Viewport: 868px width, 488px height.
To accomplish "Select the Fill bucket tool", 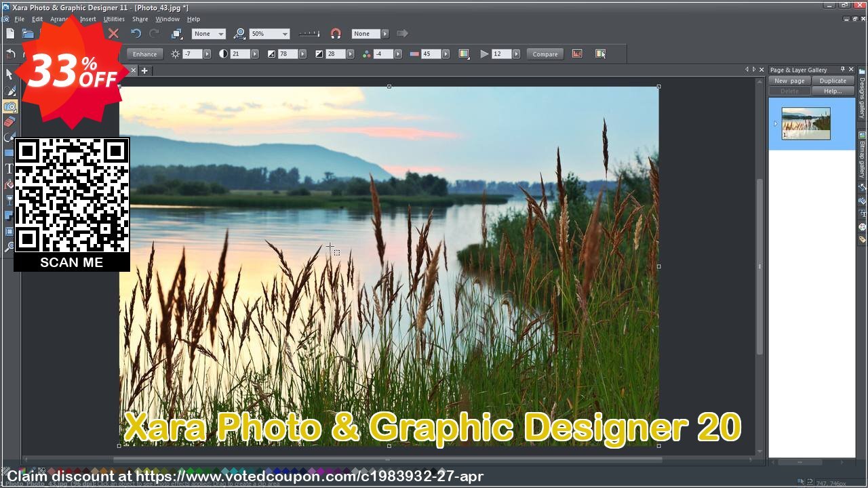I will coord(9,184).
